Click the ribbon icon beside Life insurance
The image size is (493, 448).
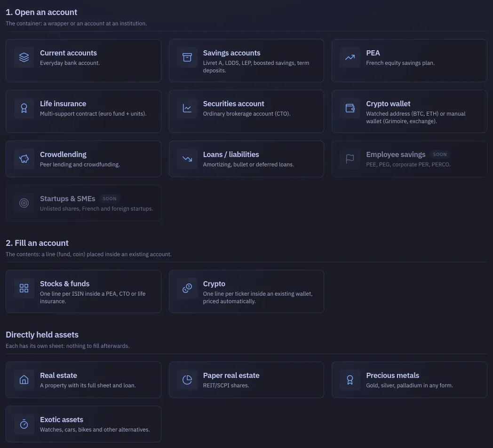24,108
